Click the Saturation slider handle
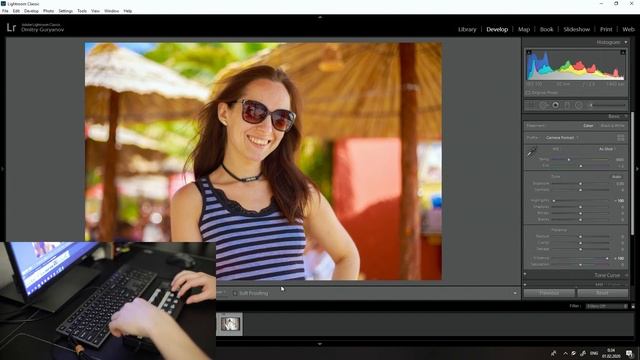 click(x=580, y=264)
